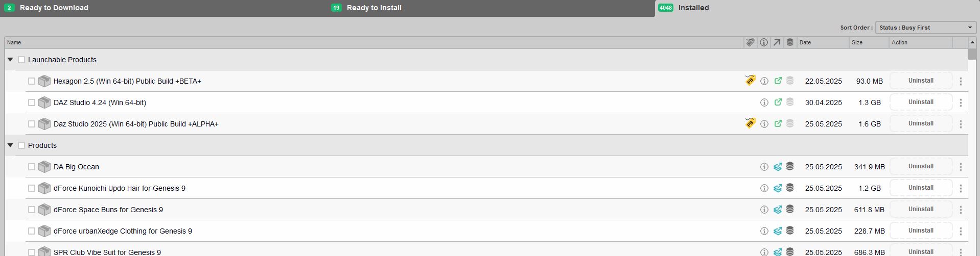Click the public build tag icon for Hexagon 2.5

tap(750, 81)
